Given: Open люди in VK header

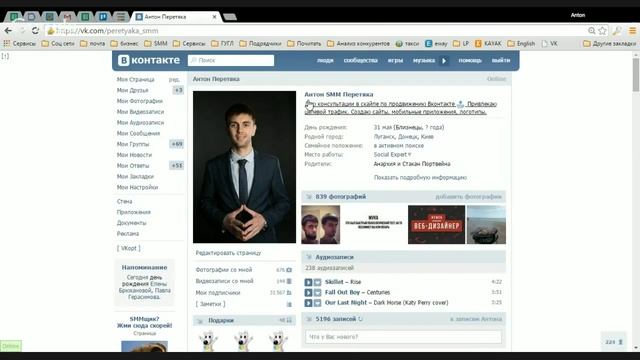Looking at the screenshot, I should coord(325,60).
